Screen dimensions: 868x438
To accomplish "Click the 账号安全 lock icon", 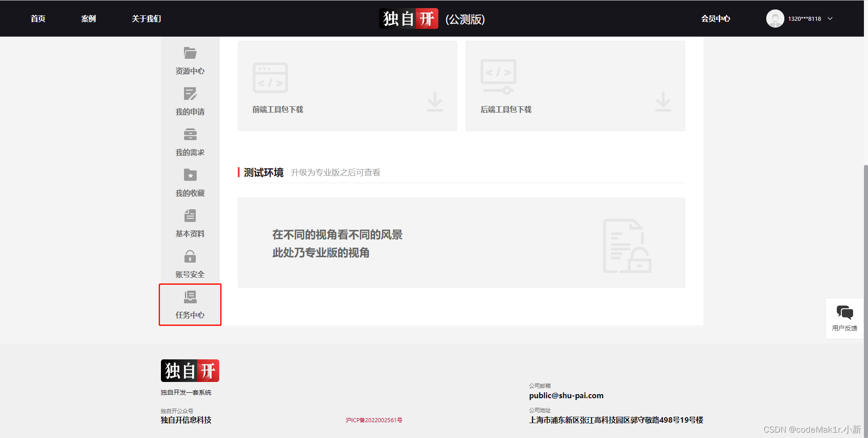I will tap(190, 256).
